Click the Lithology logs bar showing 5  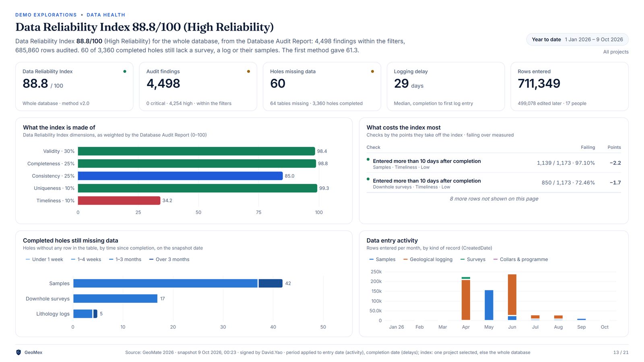pos(85,314)
